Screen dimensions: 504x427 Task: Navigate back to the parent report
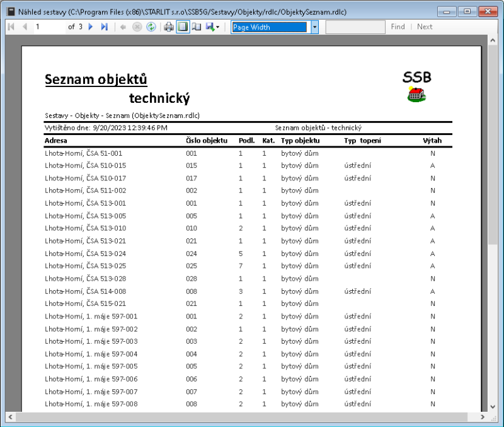(123, 26)
